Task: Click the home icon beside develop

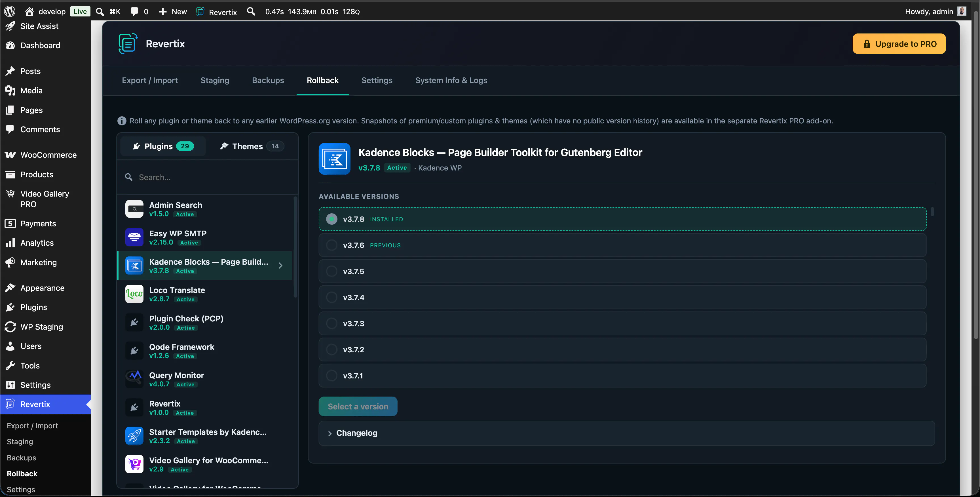Action: pos(29,11)
